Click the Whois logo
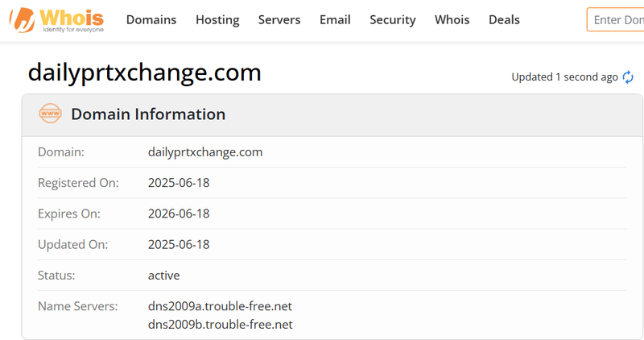The width and height of the screenshot is (644, 340). pos(56,19)
